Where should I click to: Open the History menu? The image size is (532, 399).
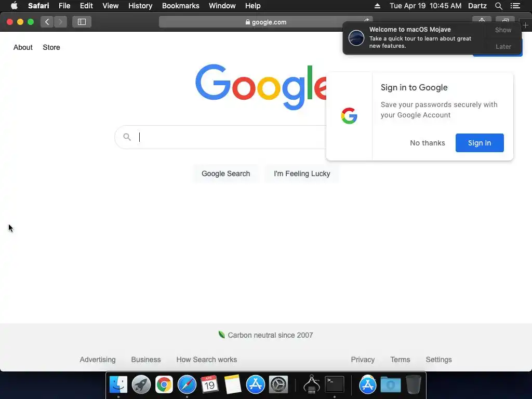coord(140,6)
